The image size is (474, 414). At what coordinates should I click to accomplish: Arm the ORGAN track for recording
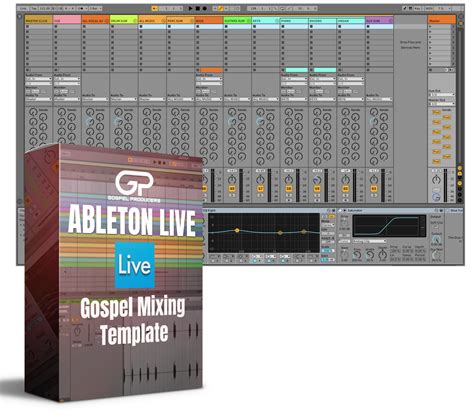pyautogui.click(x=345, y=200)
